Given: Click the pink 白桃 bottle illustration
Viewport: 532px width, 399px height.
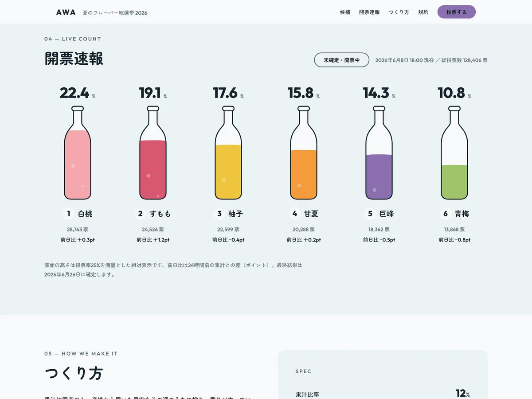Looking at the screenshot, I should [78, 153].
